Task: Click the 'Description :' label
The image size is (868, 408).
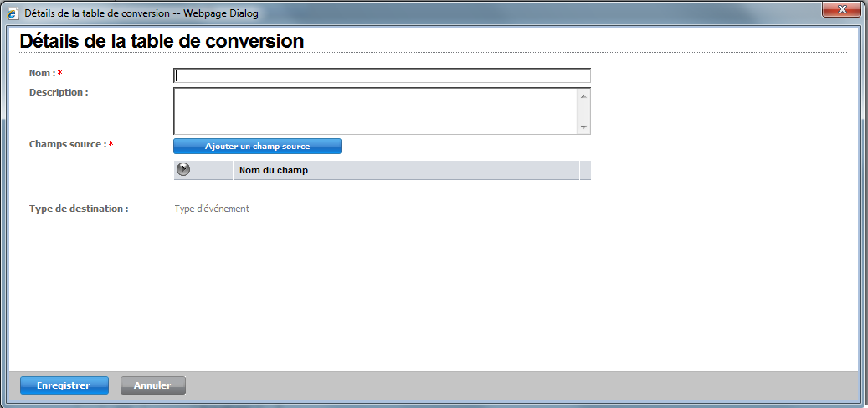Action: pos(59,92)
